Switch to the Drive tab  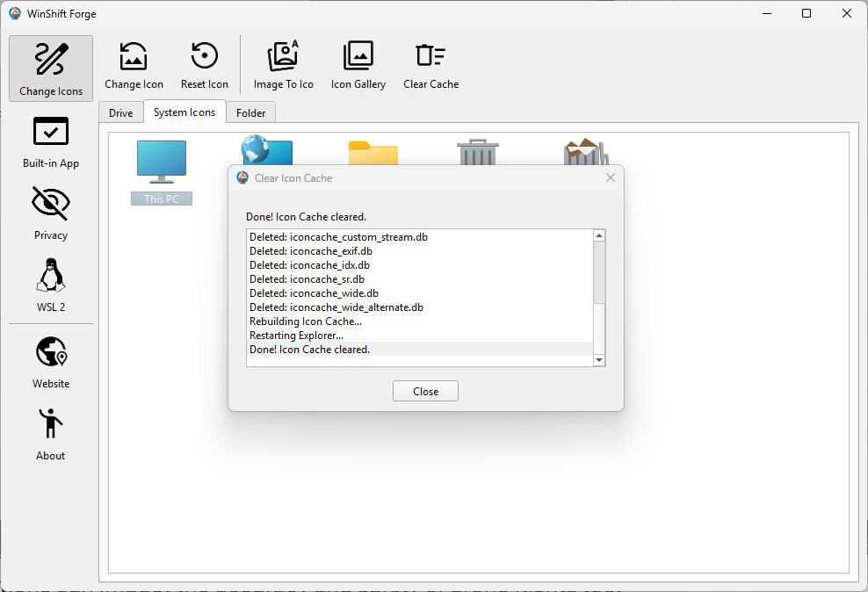[x=121, y=113]
